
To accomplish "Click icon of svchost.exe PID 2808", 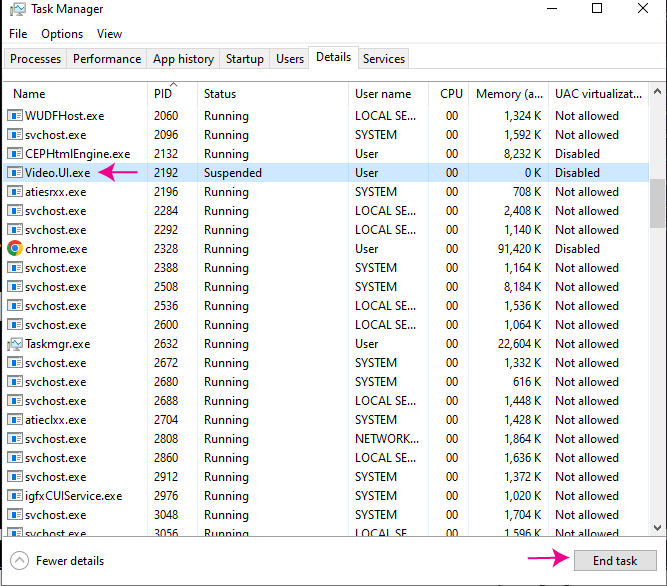I will pos(15,439).
